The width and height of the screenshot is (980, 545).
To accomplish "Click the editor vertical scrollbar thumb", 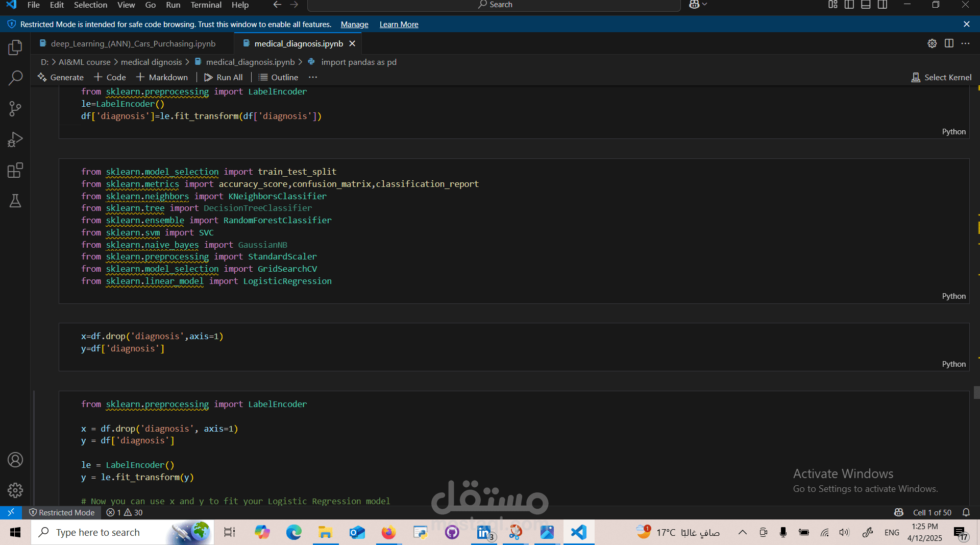I will pos(976,392).
